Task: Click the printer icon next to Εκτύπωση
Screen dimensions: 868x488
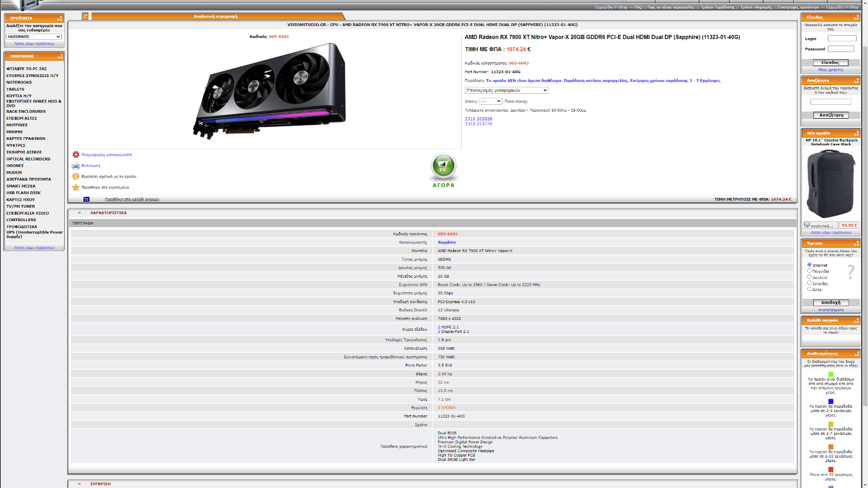Action: pyautogui.click(x=76, y=165)
